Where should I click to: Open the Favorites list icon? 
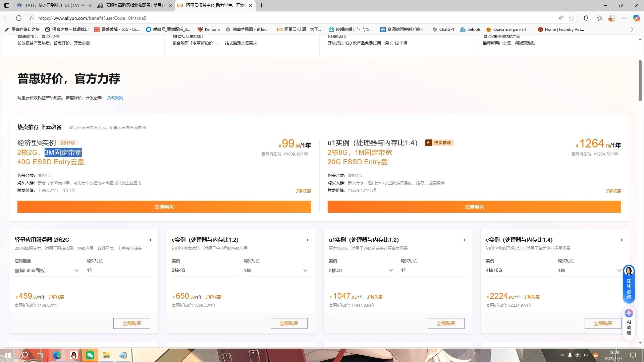coord(600,18)
